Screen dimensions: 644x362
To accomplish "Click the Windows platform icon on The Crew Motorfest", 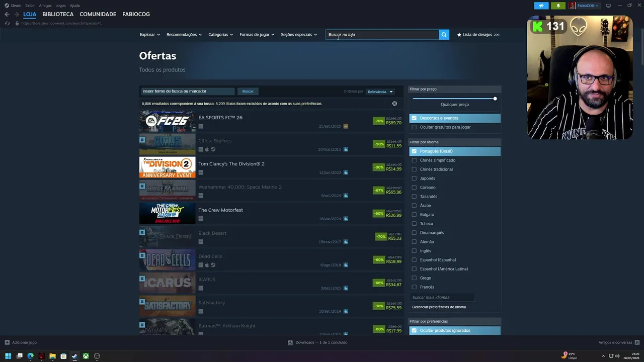I will click(201, 219).
